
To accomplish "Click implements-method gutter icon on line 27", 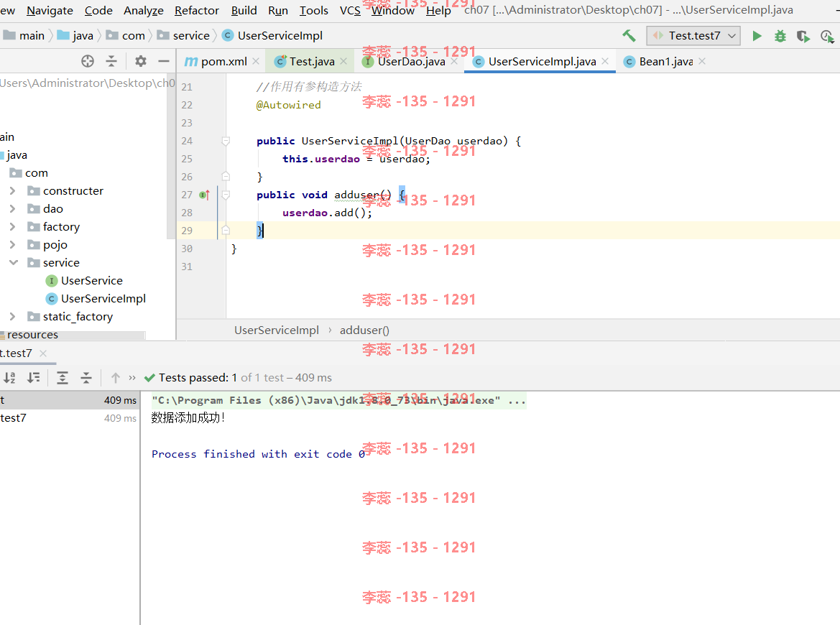I will click(203, 195).
